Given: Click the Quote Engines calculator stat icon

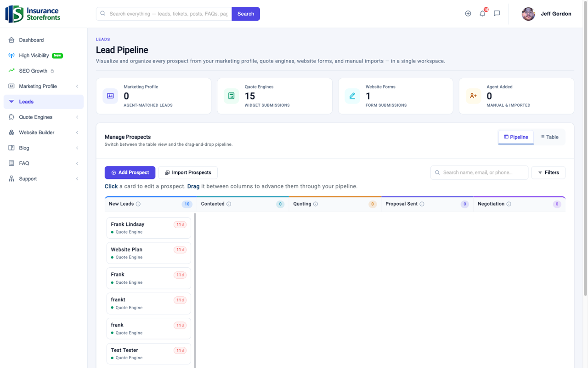Looking at the screenshot, I should click(x=231, y=96).
